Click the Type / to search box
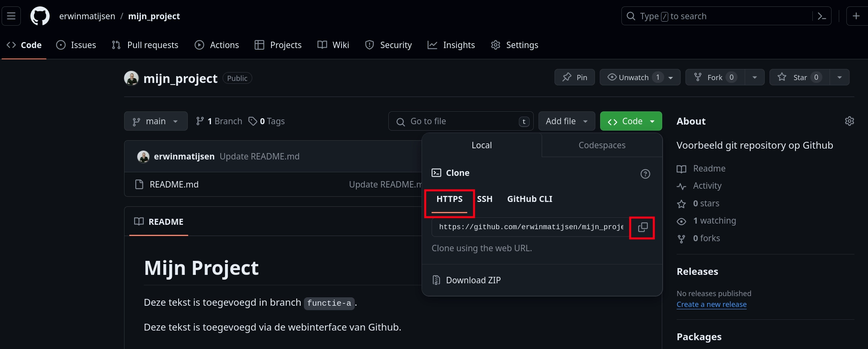Viewport: 868px width, 349px height. 726,16
